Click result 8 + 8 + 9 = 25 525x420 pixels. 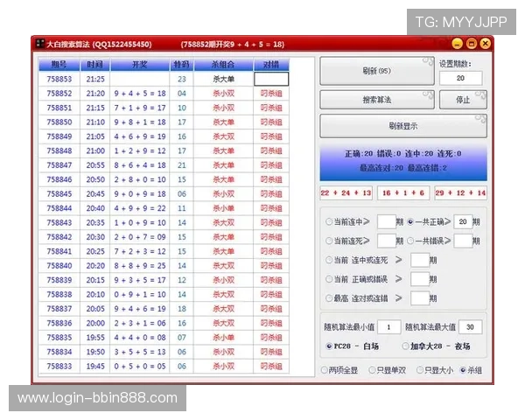[140, 266]
